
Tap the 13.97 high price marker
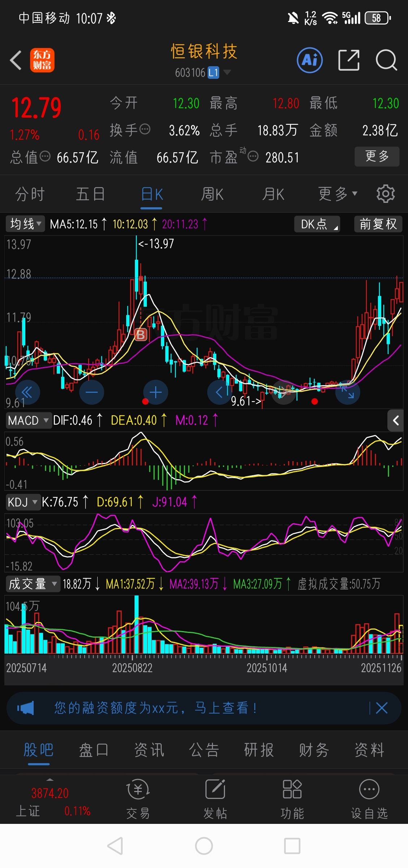click(156, 243)
